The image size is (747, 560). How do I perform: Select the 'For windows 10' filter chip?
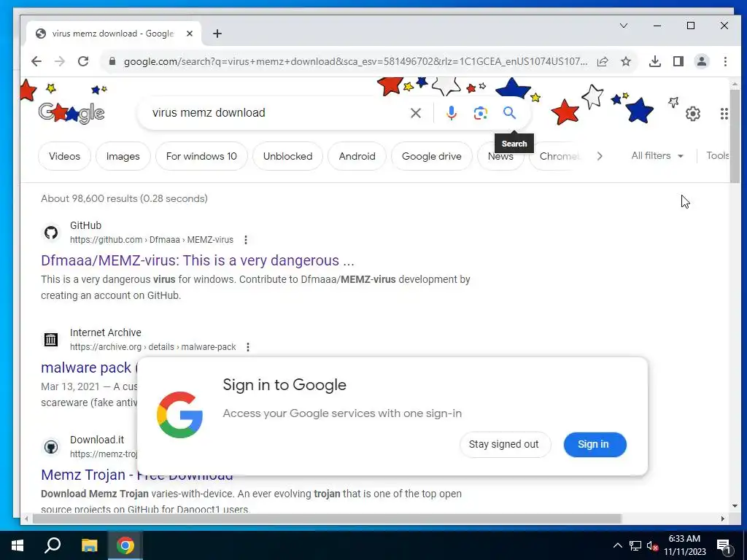(201, 156)
